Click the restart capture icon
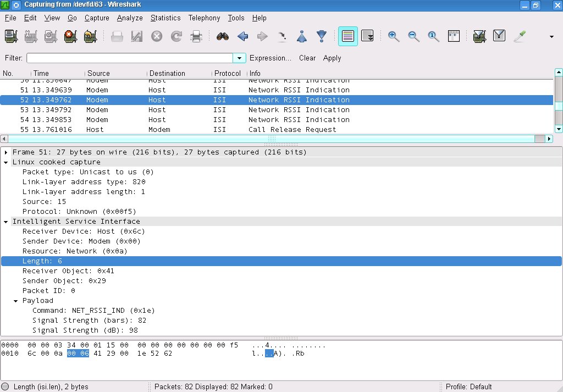Screen dimensions: 563x392 (x=90, y=36)
